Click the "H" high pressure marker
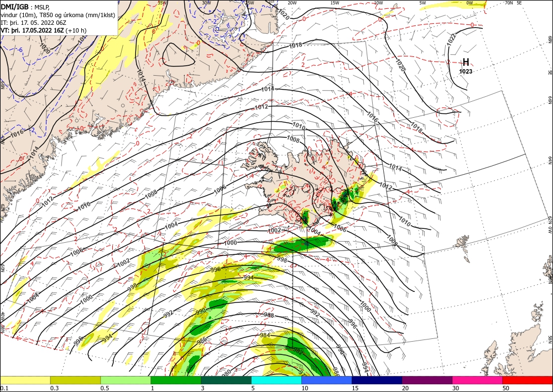The width and height of the screenshot is (553, 392). coord(466,62)
